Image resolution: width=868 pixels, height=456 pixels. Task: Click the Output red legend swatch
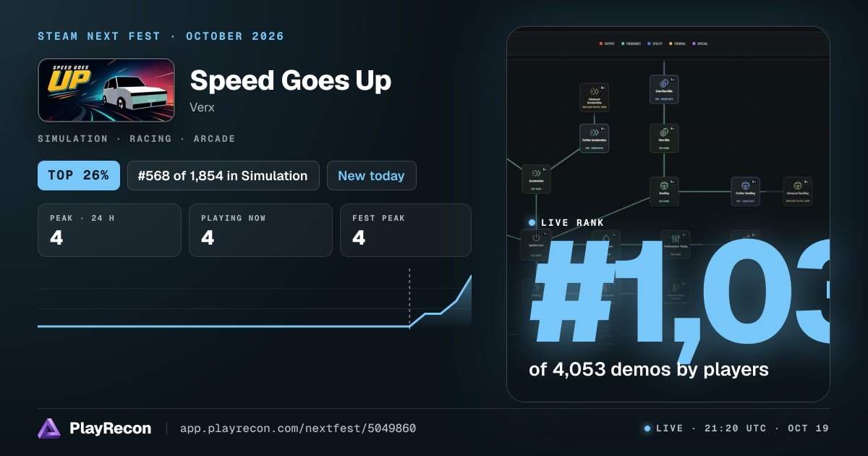[601, 43]
